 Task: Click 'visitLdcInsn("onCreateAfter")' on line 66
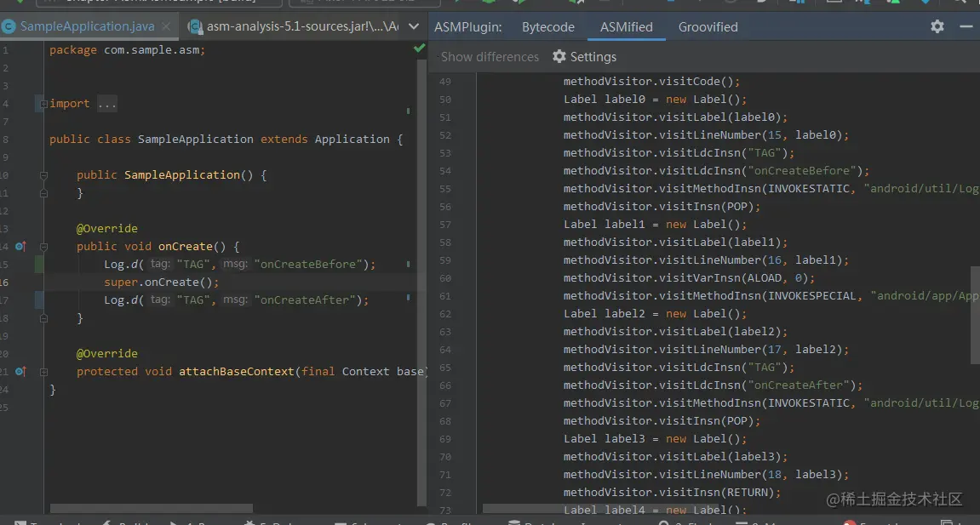713,385
